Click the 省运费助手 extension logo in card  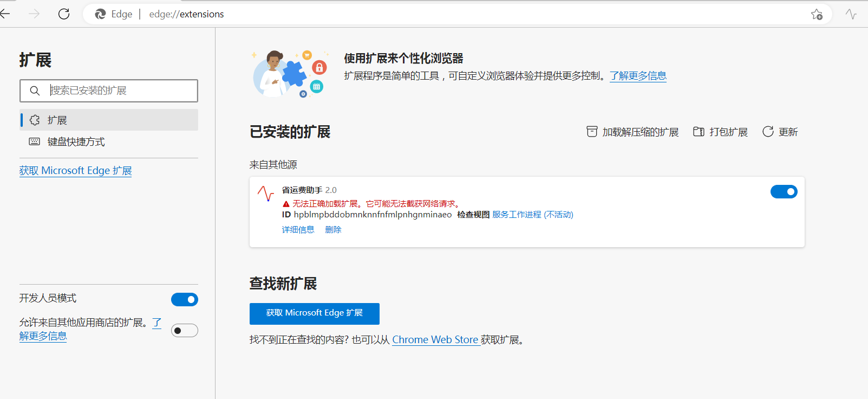[x=265, y=193]
